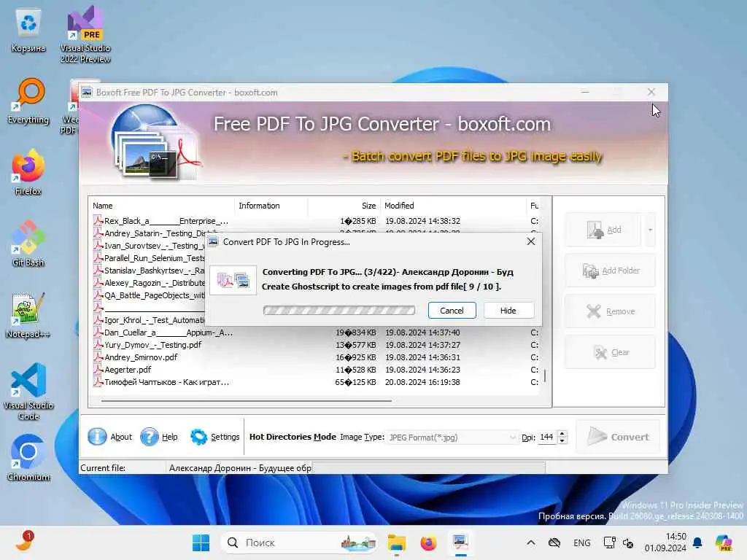The width and height of the screenshot is (747, 560).
Task: Click the Dpi value field
Action: point(547,437)
